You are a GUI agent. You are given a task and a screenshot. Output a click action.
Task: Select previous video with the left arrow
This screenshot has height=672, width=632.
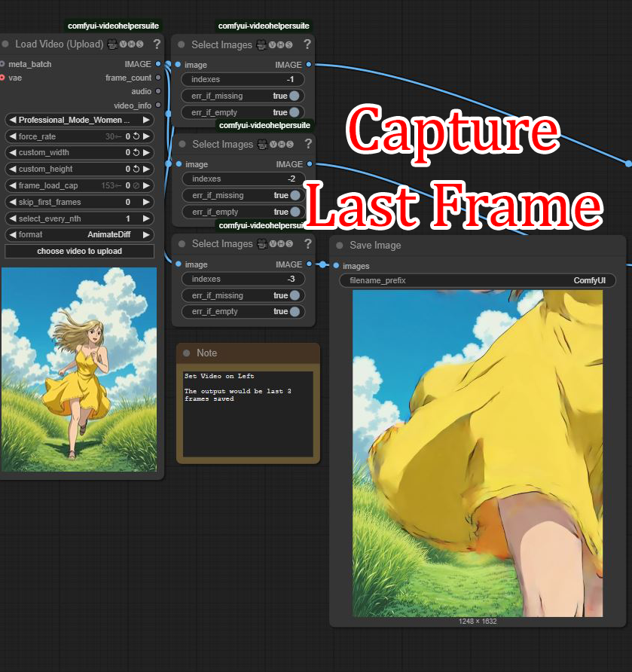click(13, 120)
